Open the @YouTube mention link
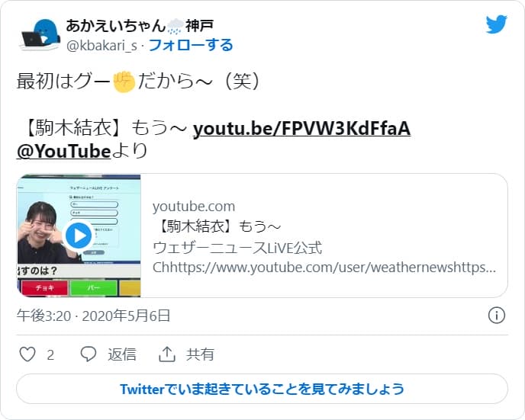The height and width of the screenshot is (420, 525). pos(63,151)
